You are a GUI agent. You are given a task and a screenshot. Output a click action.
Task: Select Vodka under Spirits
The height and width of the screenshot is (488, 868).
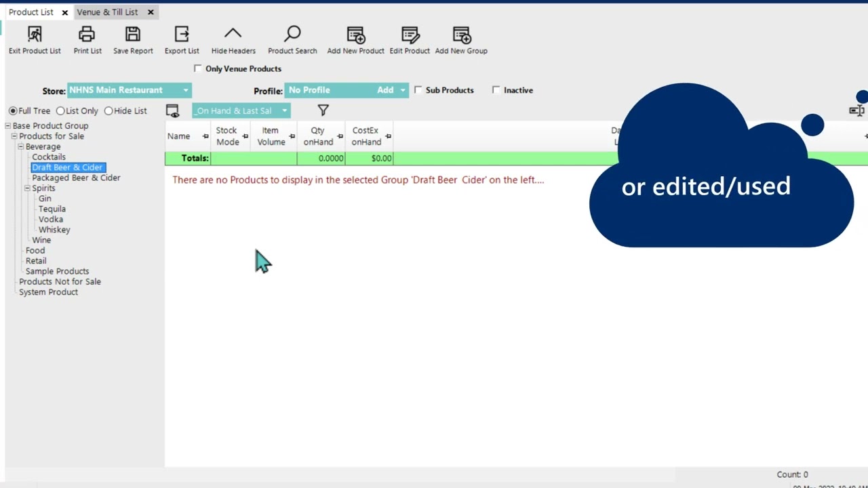coord(51,220)
